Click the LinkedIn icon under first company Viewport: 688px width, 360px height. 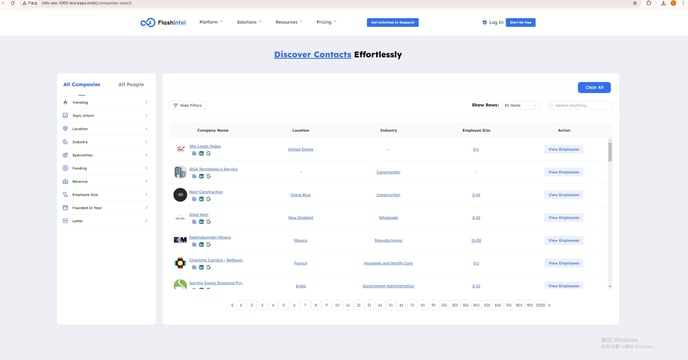tap(201, 153)
